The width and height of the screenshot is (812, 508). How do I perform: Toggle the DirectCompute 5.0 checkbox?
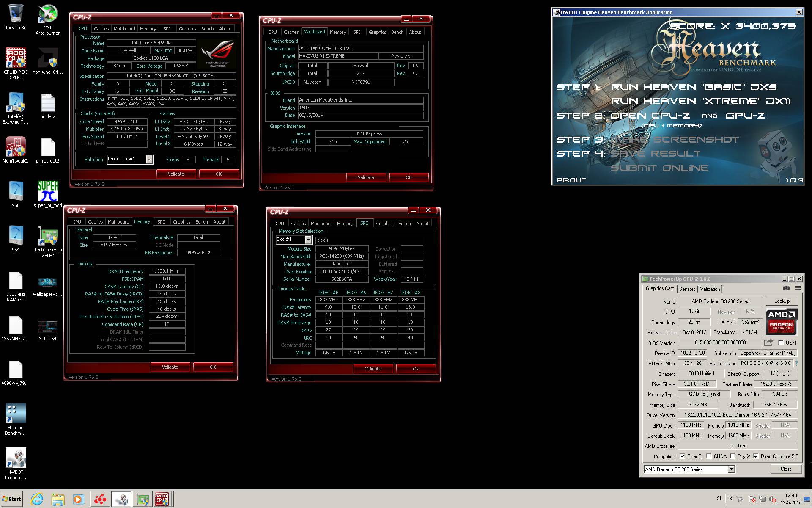pyautogui.click(x=756, y=456)
